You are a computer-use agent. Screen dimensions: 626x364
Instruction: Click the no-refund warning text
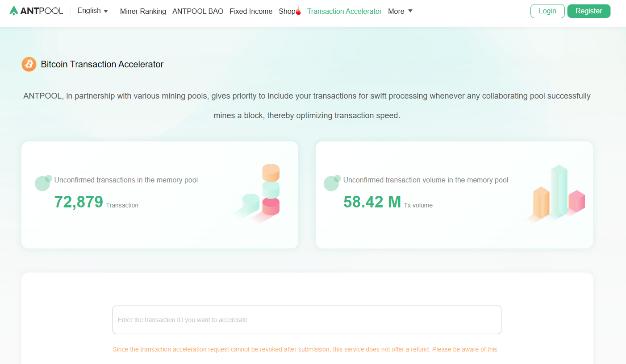[x=305, y=349]
